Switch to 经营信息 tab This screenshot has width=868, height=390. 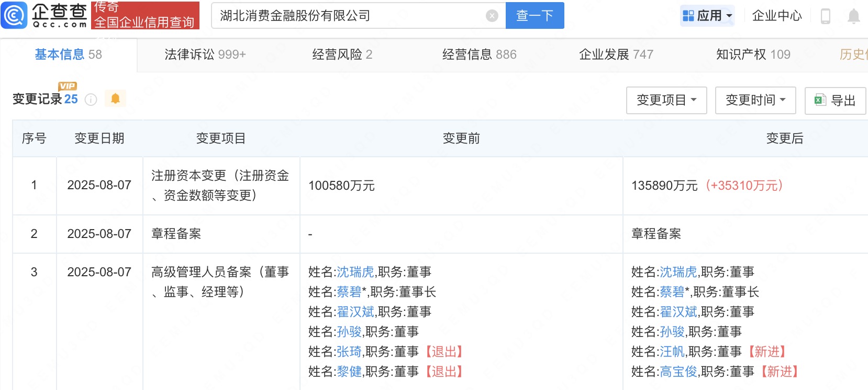(480, 55)
